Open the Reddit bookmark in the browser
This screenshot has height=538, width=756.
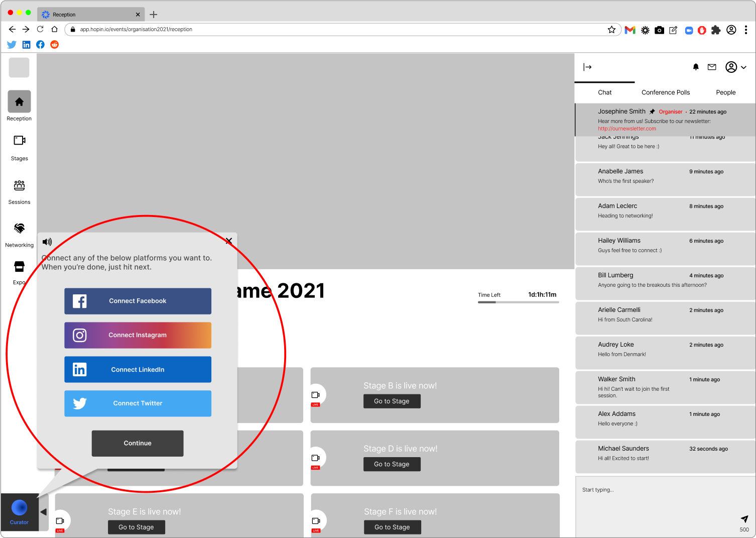[54, 45]
